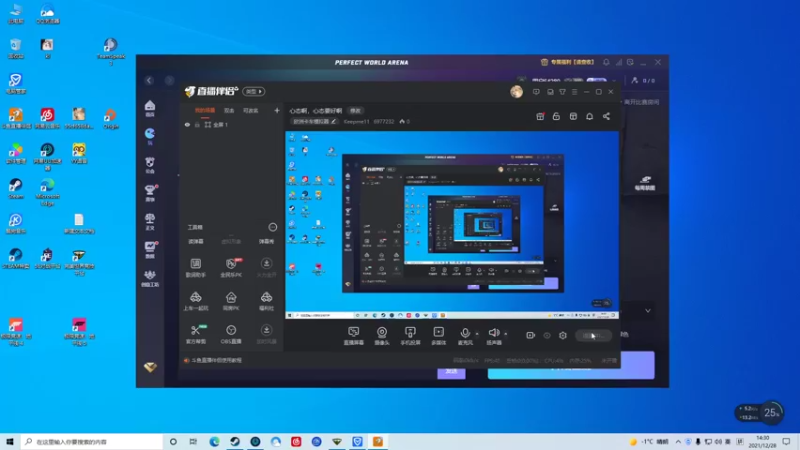Open the user avatar profile
The height and width of the screenshot is (450, 800).
tap(516, 92)
